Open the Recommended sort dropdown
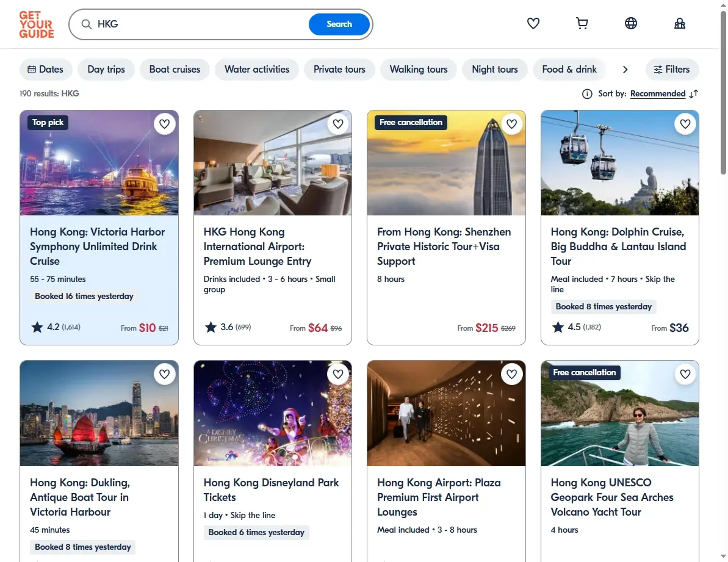Viewport: 728px width, 562px height. point(658,94)
